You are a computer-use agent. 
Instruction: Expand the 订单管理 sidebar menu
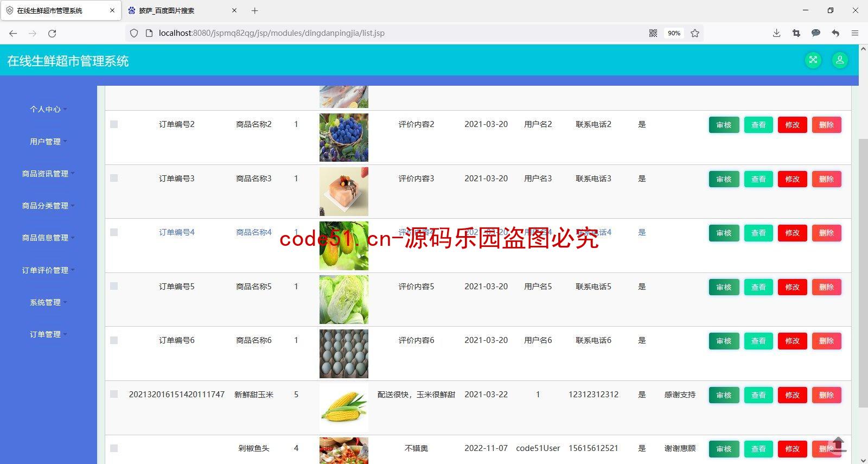coord(48,334)
